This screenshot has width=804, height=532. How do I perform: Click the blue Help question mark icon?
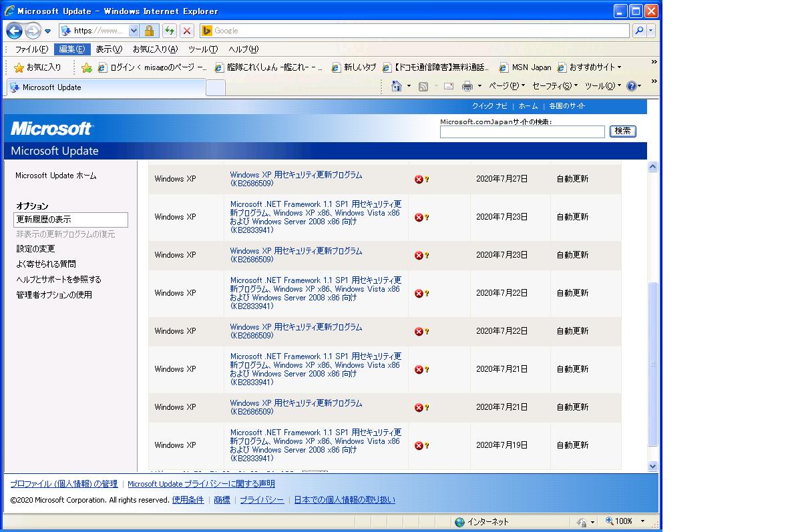[x=632, y=86]
